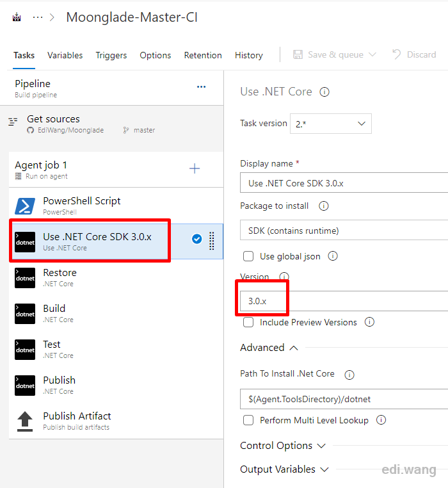The height and width of the screenshot is (488, 448).
Task: Add a task to Agent job 1
Action: [x=195, y=168]
